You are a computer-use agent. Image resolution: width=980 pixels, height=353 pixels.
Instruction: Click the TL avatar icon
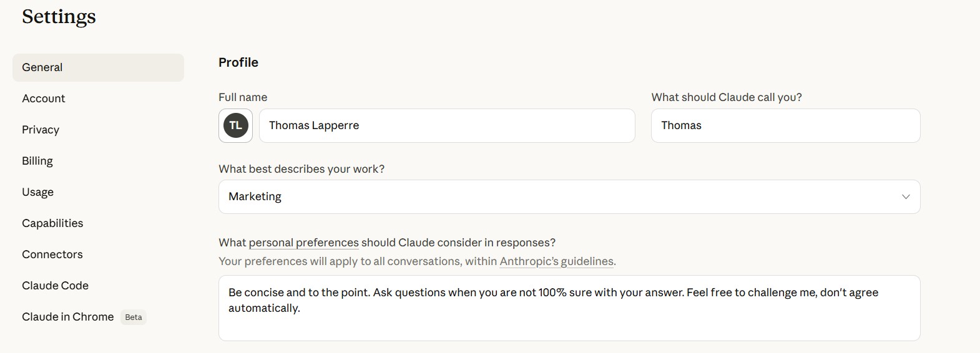coord(235,125)
